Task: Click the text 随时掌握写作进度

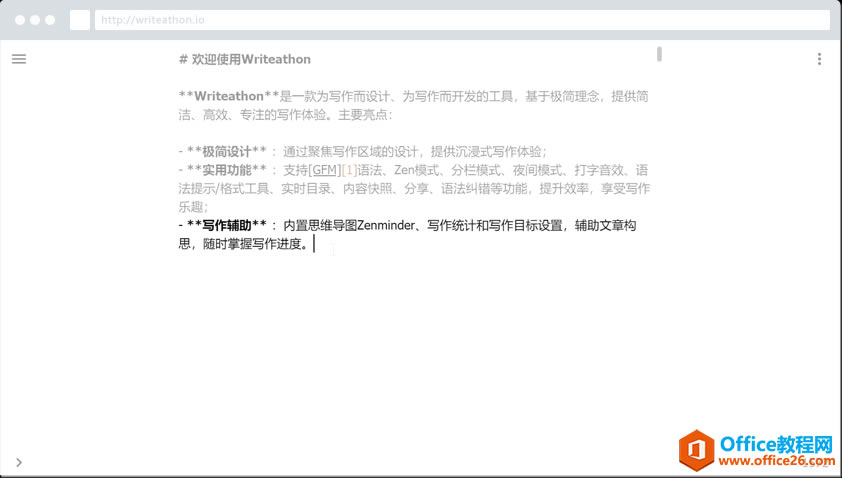Action: click(252, 244)
